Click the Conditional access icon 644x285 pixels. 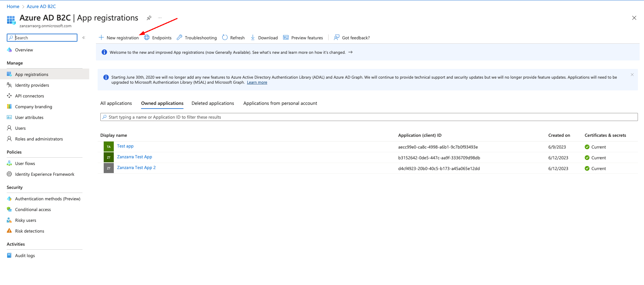tap(9, 209)
